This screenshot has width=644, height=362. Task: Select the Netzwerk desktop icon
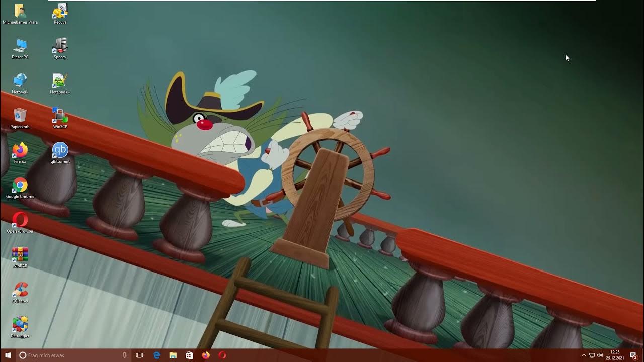point(20,83)
